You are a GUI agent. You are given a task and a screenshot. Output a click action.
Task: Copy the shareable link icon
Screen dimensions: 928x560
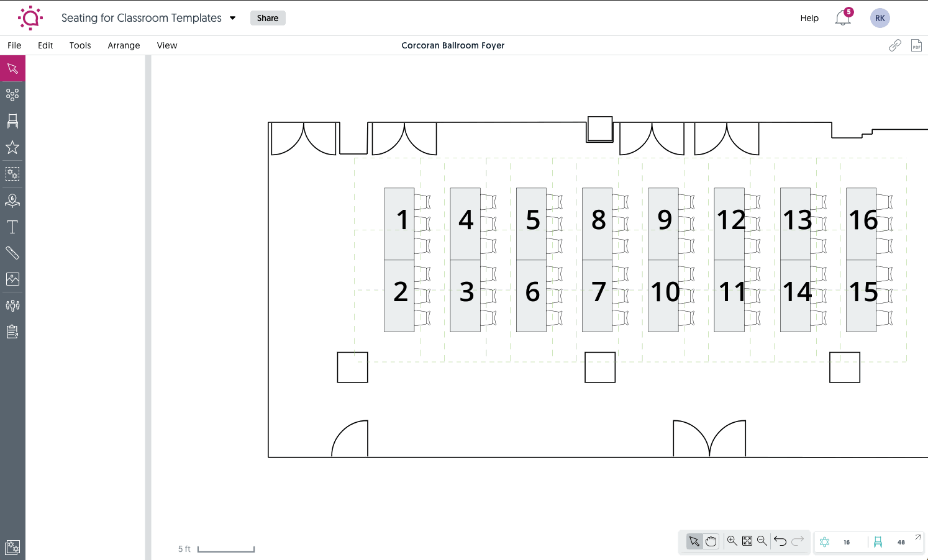click(895, 45)
